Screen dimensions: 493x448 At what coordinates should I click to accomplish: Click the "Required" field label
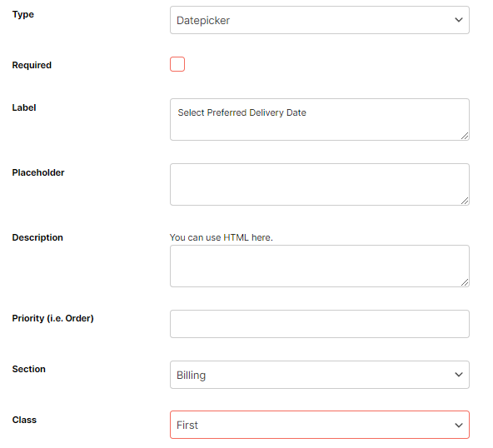[x=32, y=65]
